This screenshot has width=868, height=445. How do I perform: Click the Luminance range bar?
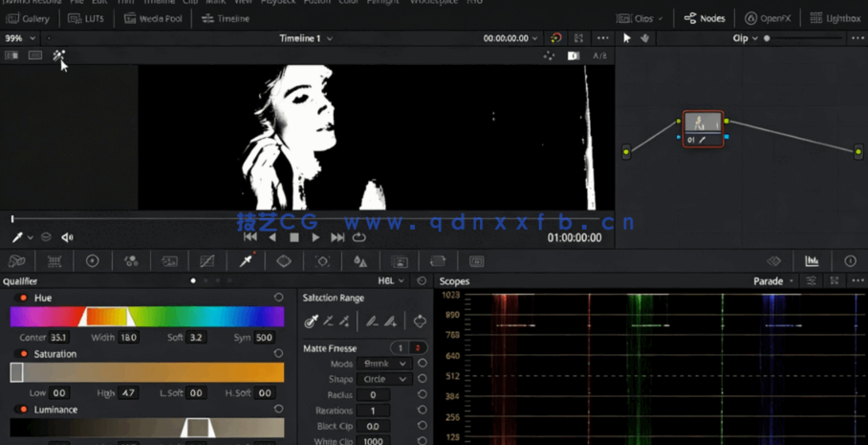146,428
